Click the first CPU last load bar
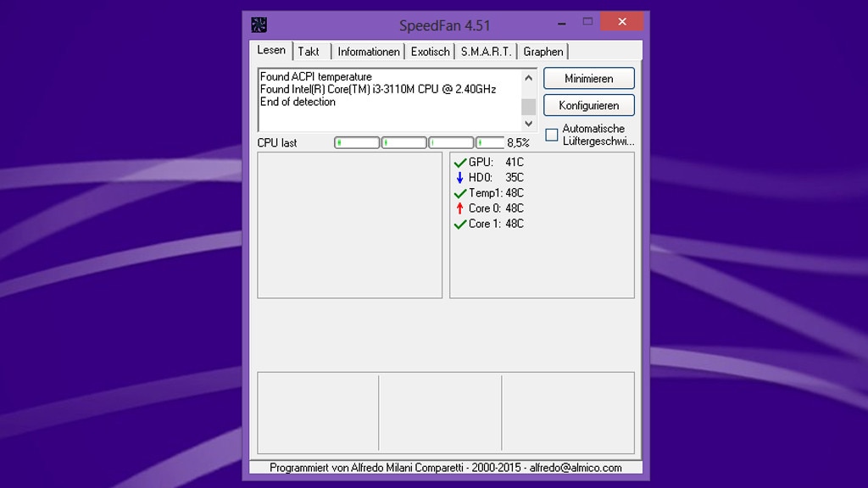 pyautogui.click(x=357, y=142)
